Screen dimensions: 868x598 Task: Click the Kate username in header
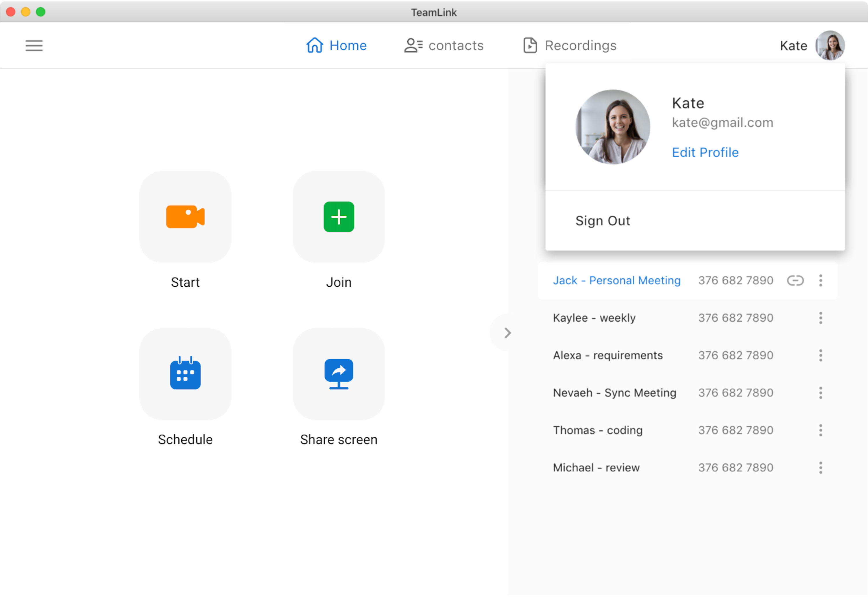click(x=793, y=46)
